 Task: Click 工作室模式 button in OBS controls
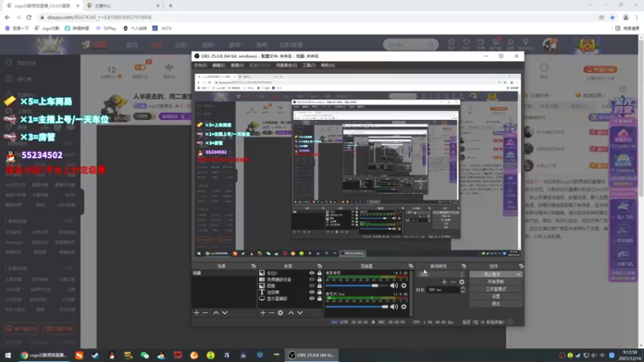click(496, 289)
